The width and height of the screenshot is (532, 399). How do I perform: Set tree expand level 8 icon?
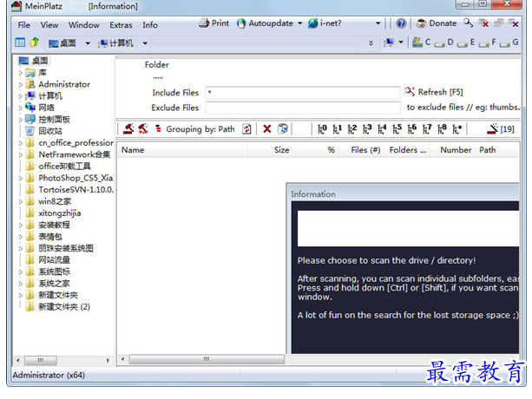442,129
